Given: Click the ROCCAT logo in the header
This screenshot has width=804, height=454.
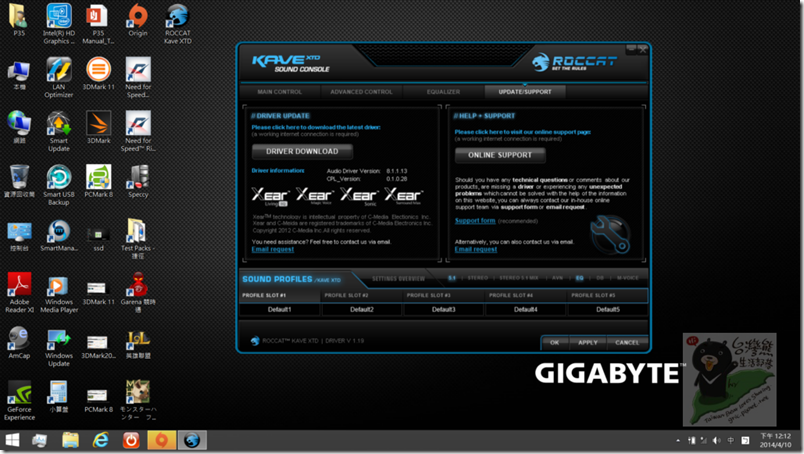Looking at the screenshot, I should 573,63.
